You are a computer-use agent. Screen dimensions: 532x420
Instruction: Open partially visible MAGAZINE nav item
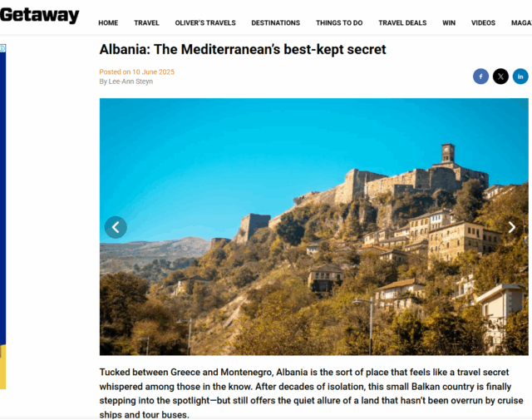click(521, 22)
